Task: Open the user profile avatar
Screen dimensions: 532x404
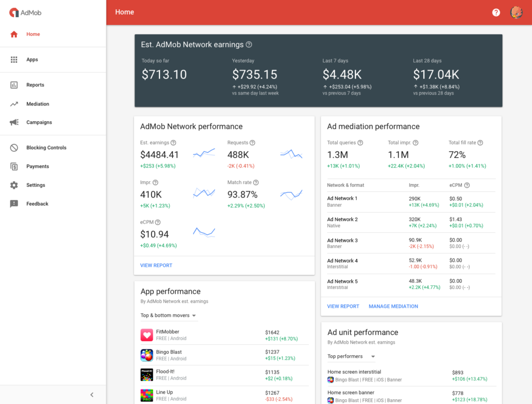Action: coord(516,12)
